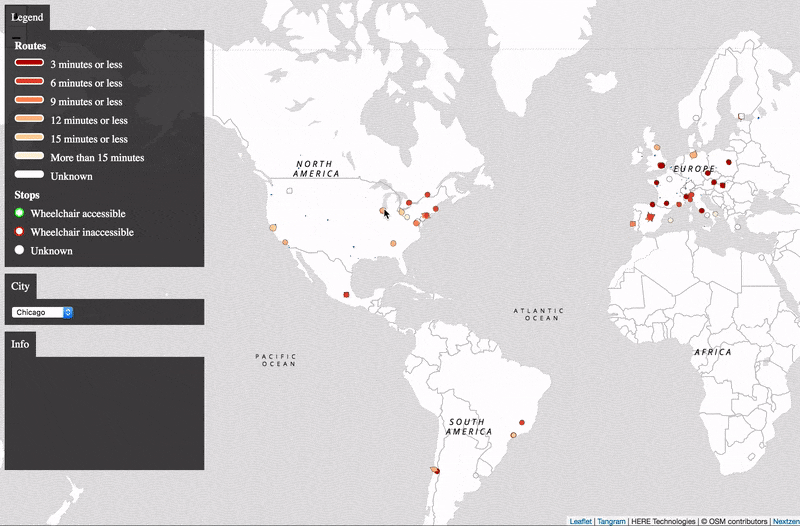Click the Unknown route swatch in legend
Image resolution: width=800 pixels, height=526 pixels.
[x=29, y=174]
